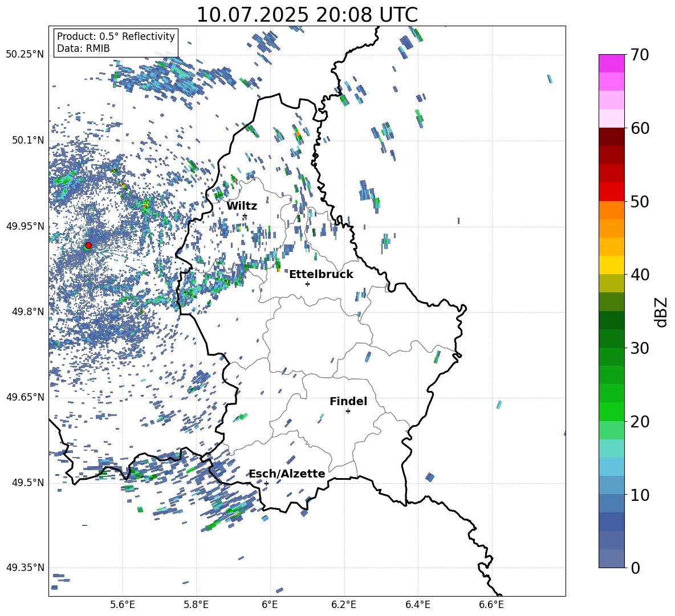Click the 50.25°N latitude label

point(25,55)
